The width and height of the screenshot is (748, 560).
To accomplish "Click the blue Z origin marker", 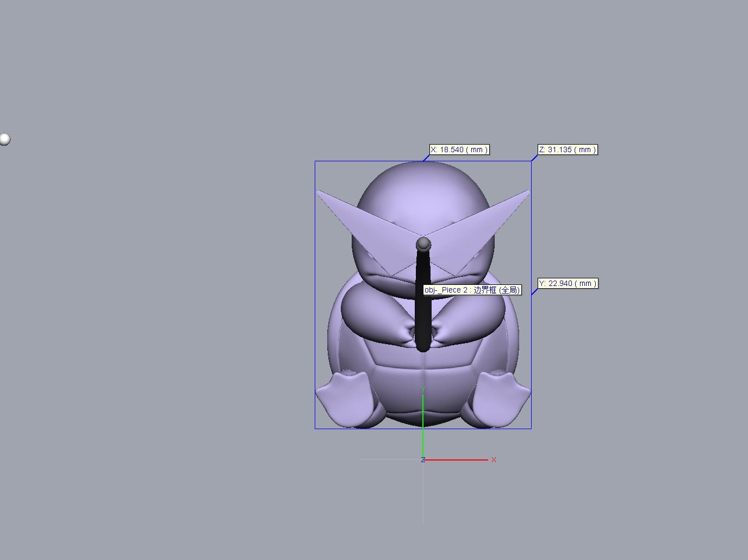I will click(423, 460).
